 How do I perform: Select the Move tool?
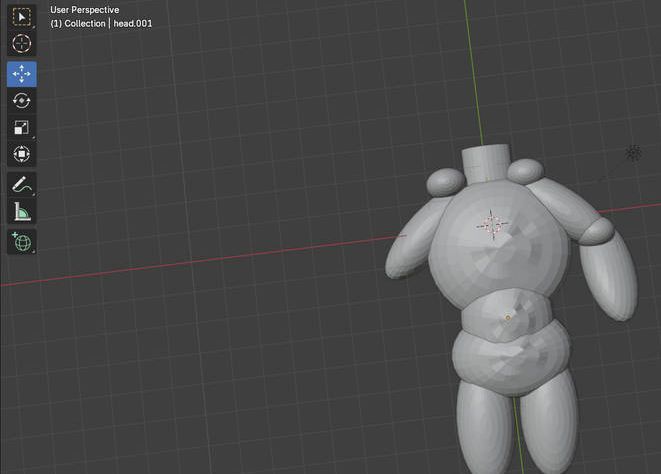(x=21, y=74)
